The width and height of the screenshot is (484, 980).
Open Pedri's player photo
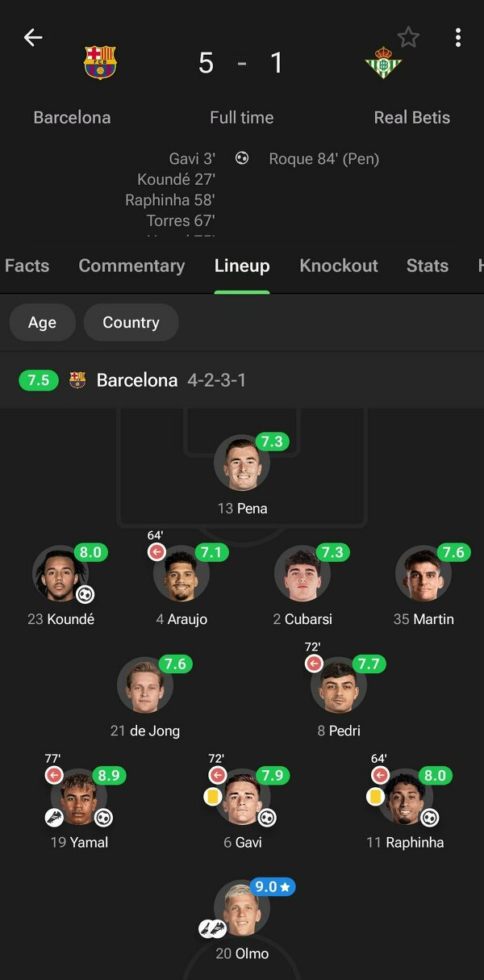(338, 687)
